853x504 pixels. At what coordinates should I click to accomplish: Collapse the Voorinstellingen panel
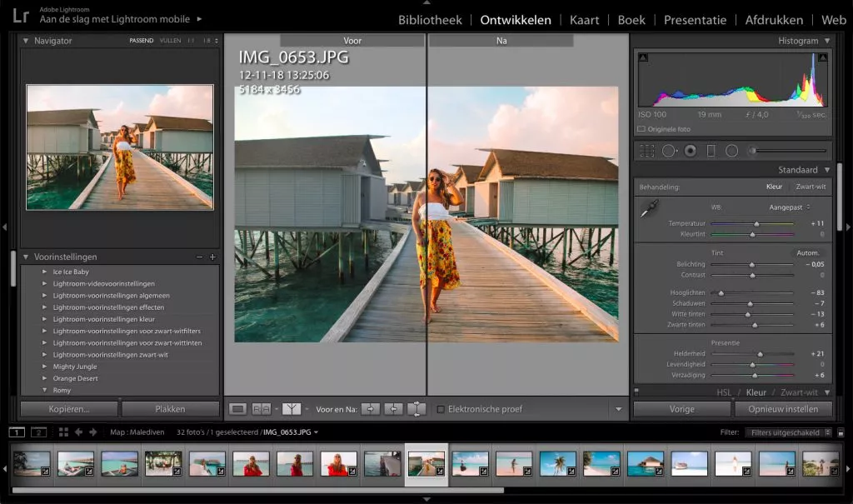[x=26, y=257]
